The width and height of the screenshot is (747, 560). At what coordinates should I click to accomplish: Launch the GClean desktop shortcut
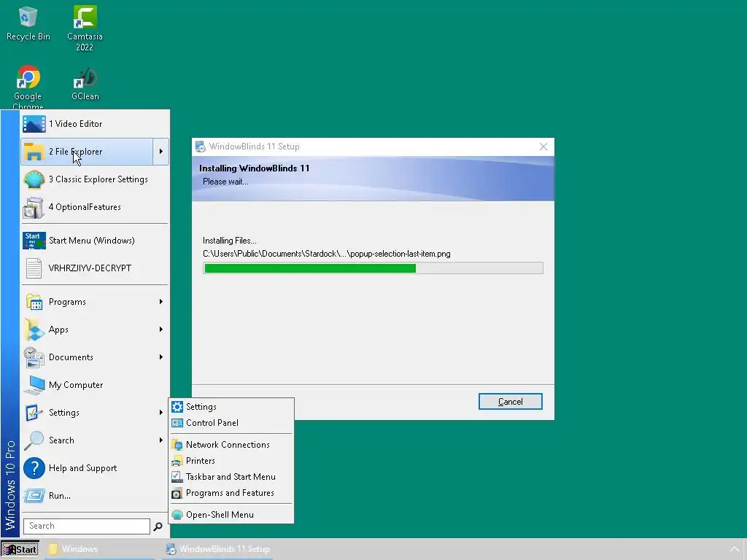[85, 85]
